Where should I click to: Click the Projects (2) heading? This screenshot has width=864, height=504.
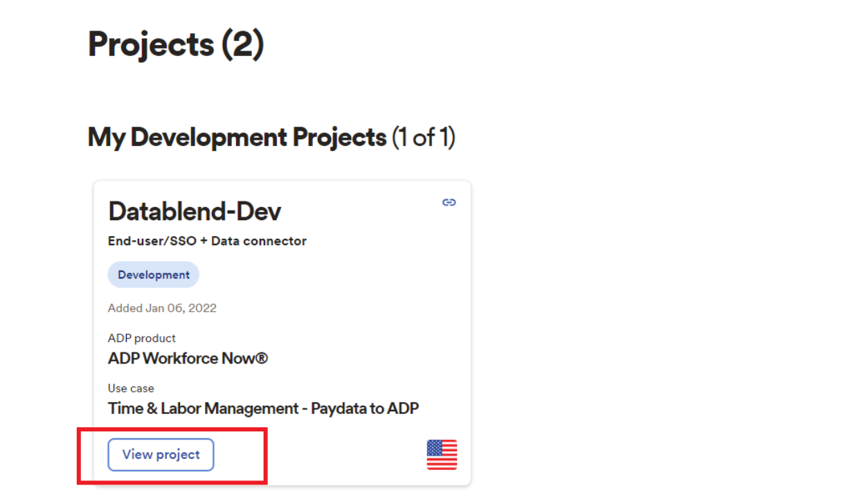point(175,44)
